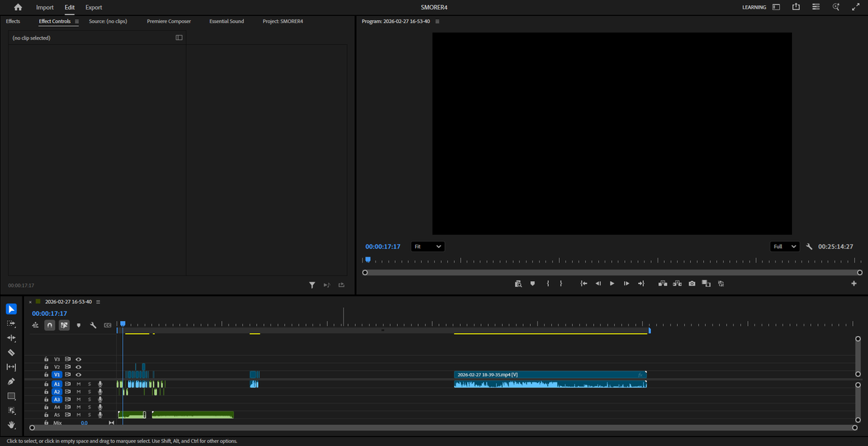
Task: Play the sequence in Program monitor
Action: (612, 283)
